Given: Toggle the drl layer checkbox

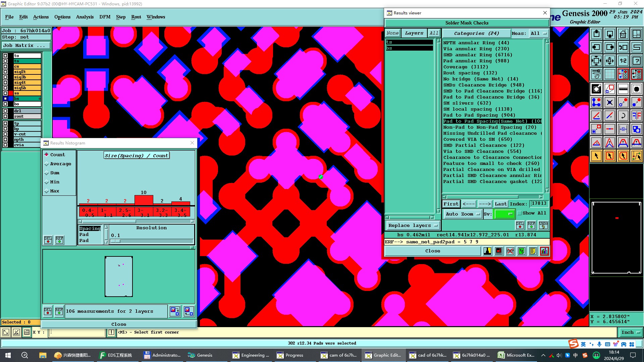Looking at the screenshot, I should click(5, 111).
